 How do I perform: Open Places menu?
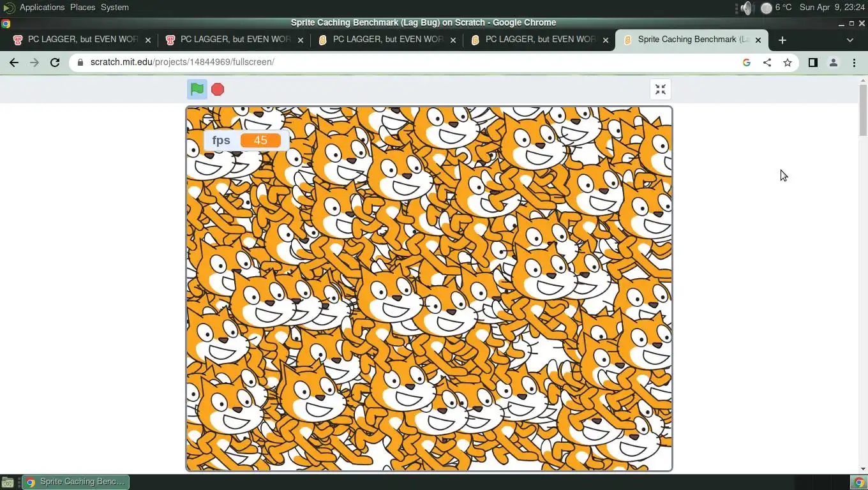82,8
